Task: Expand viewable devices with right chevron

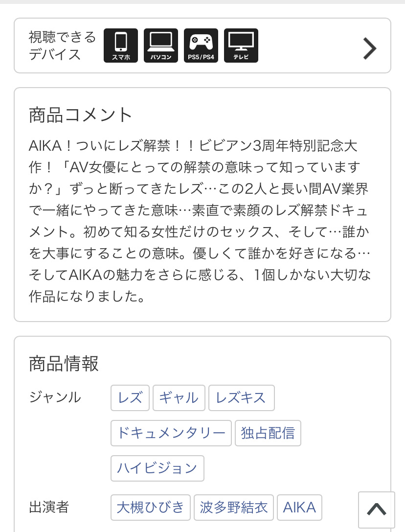Action: point(370,49)
